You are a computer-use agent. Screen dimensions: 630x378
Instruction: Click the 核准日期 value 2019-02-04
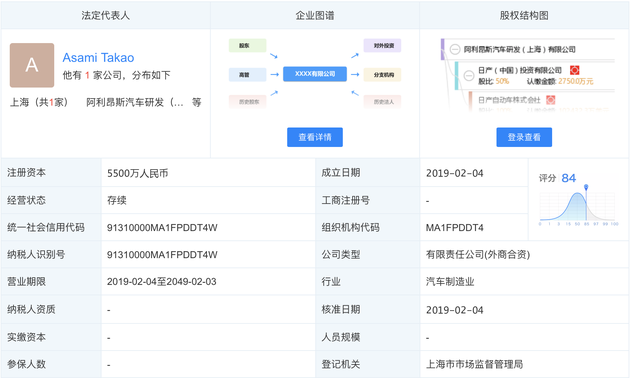point(454,310)
